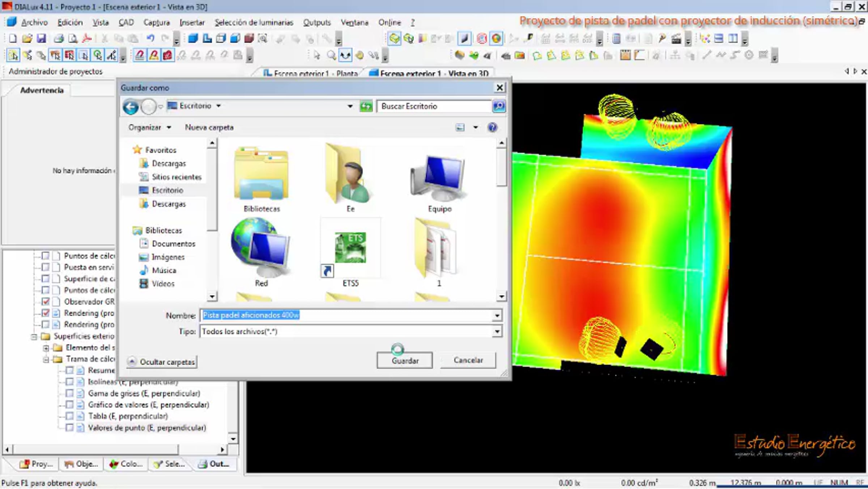Select the Pan hand tool

pyautogui.click(x=359, y=55)
